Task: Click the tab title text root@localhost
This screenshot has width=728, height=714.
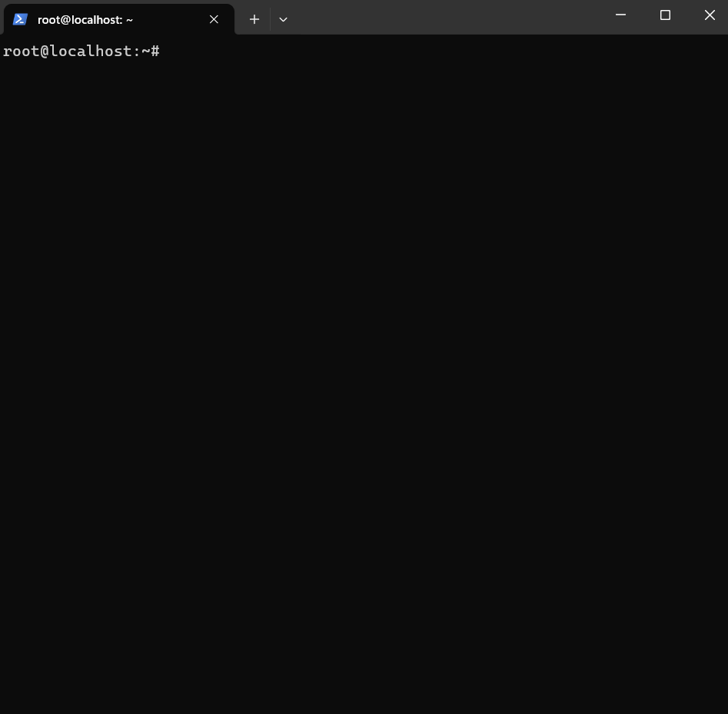Action: [85, 19]
